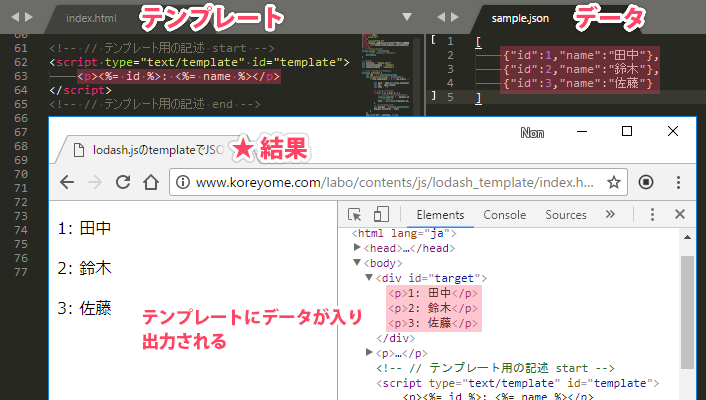Select the <html lang="ja"> node
Image resolution: width=706 pixels, height=400 pixels.
(404, 233)
